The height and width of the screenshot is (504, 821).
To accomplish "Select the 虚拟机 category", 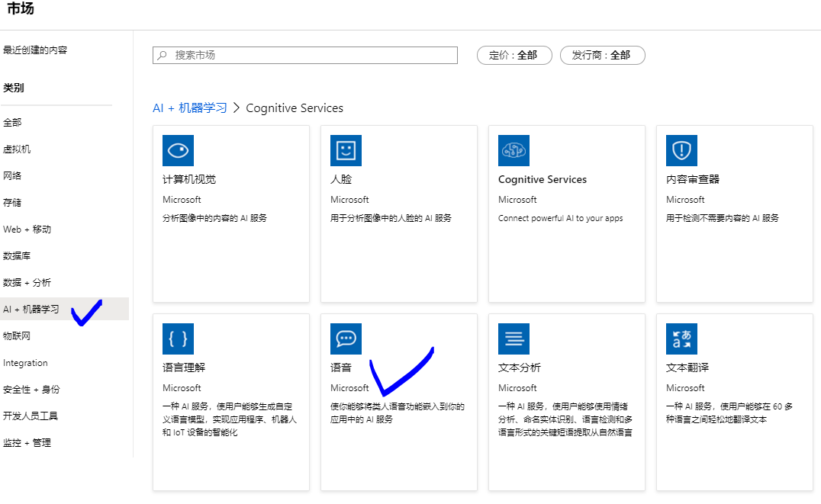I will 18,149.
